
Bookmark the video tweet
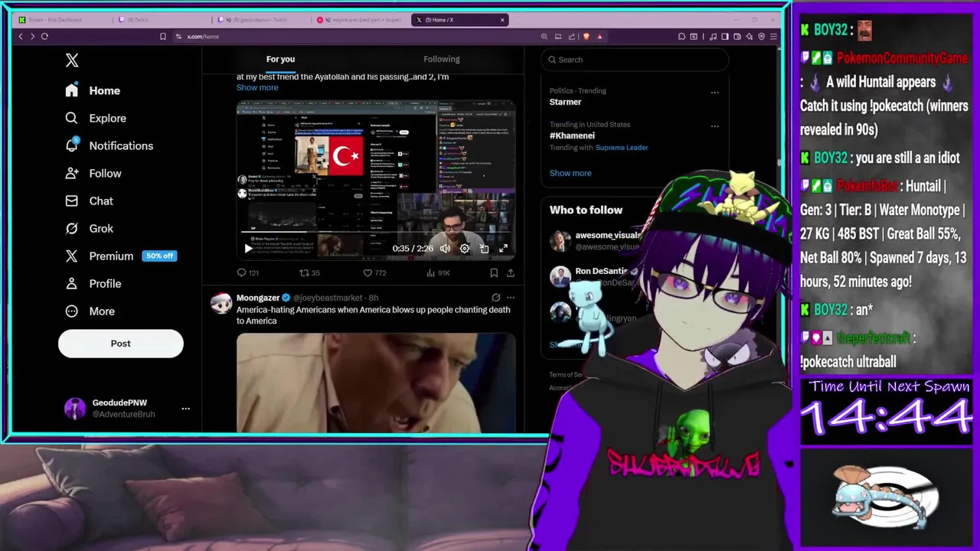pyautogui.click(x=494, y=273)
